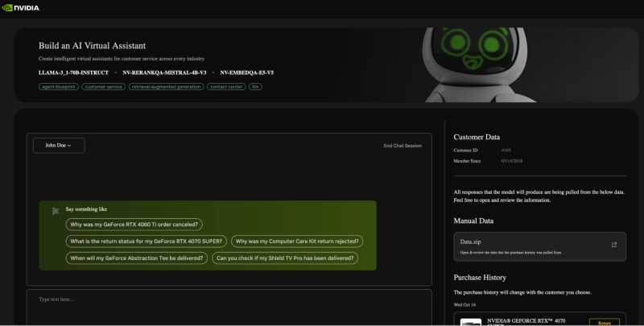Click the Customer Data heading
The width and height of the screenshot is (644, 326).
pos(477,137)
